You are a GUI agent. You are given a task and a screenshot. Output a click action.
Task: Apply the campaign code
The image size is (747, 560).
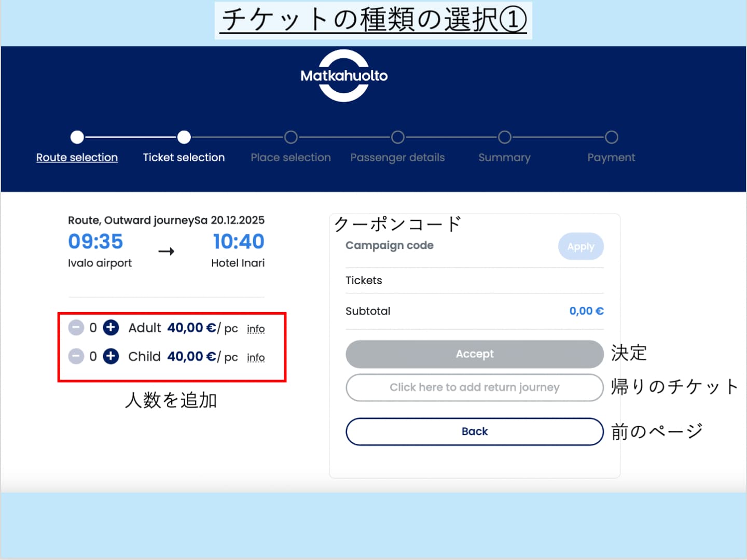point(580,247)
